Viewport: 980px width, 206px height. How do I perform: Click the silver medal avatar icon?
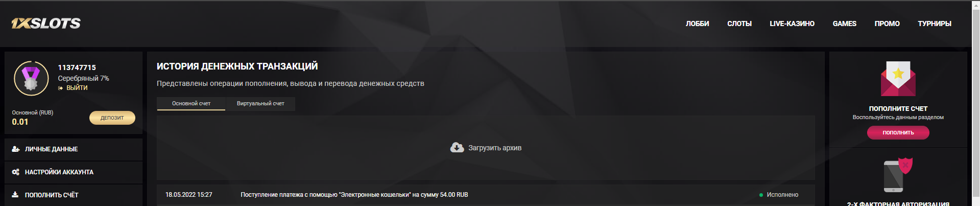[31, 78]
